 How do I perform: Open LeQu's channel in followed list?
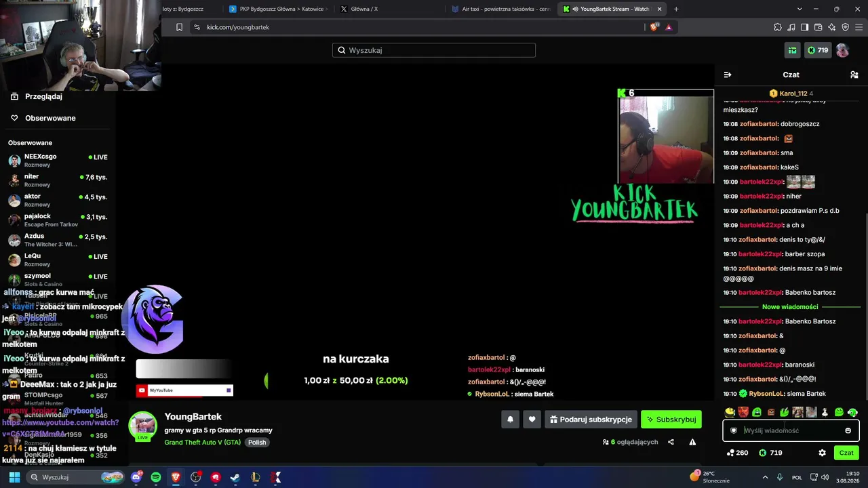tap(58, 260)
